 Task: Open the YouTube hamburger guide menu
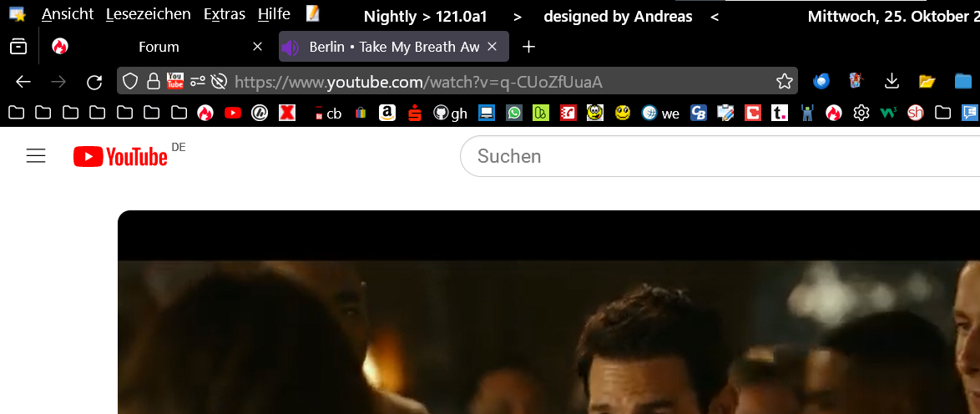[x=36, y=156]
